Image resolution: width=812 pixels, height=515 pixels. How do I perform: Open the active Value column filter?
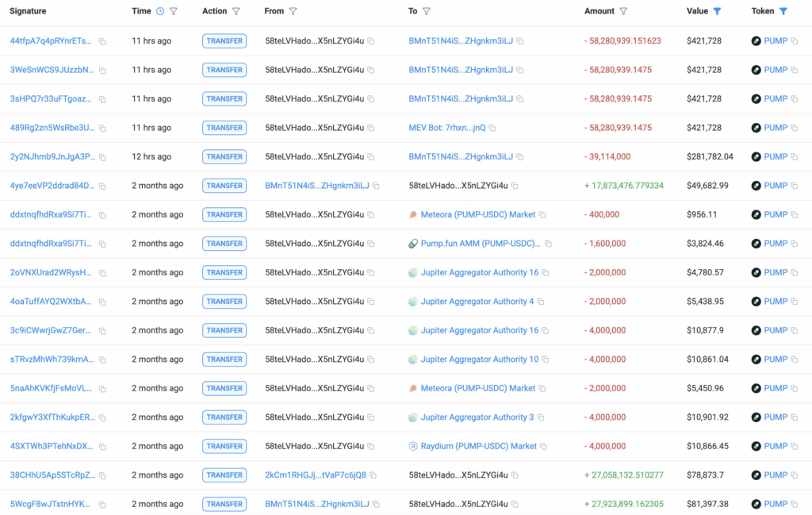717,11
